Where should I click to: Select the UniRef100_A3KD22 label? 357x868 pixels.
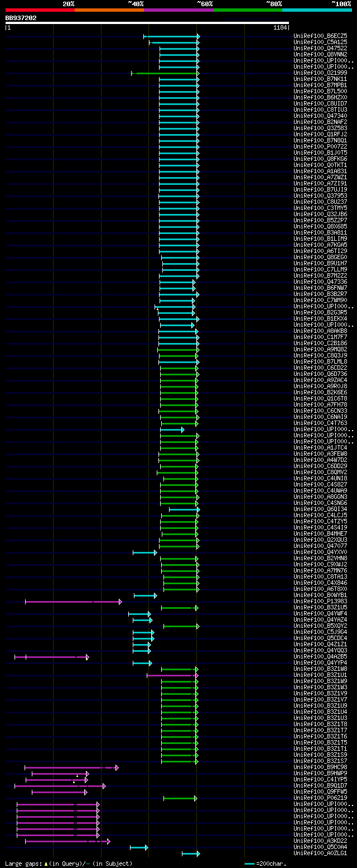click(320, 841)
